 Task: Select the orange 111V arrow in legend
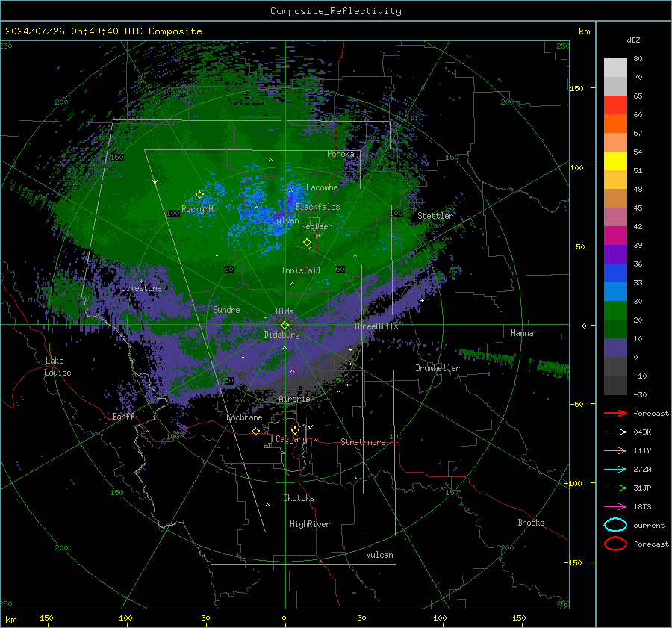tap(615, 450)
